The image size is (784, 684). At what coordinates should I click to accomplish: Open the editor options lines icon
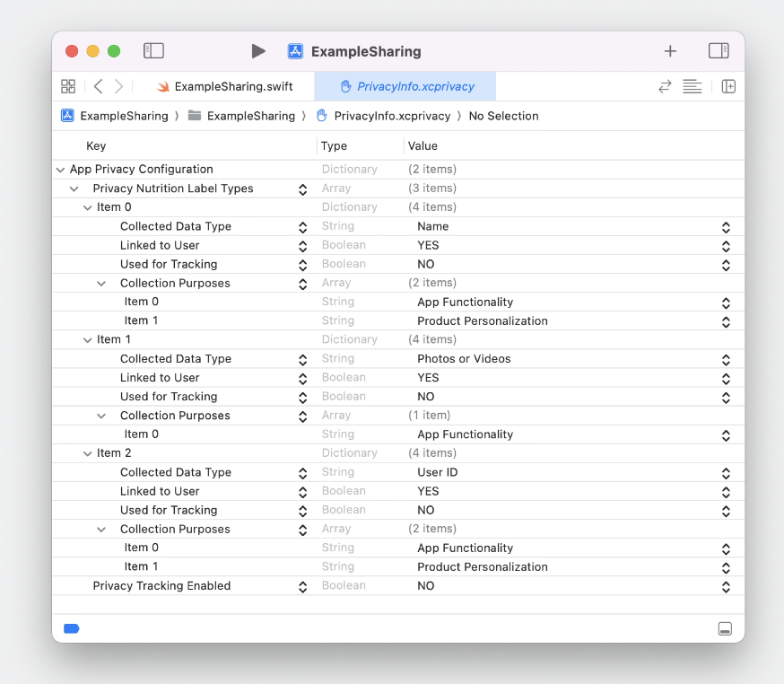click(x=692, y=86)
